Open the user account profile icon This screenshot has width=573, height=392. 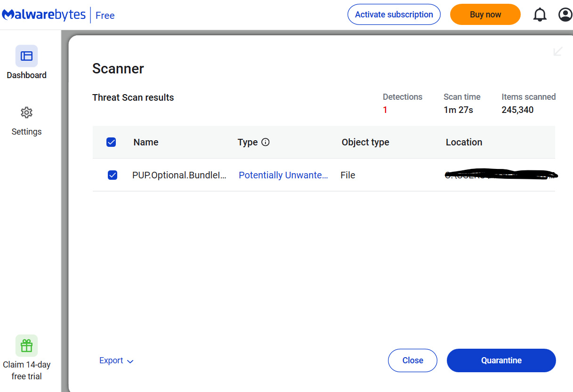point(565,15)
